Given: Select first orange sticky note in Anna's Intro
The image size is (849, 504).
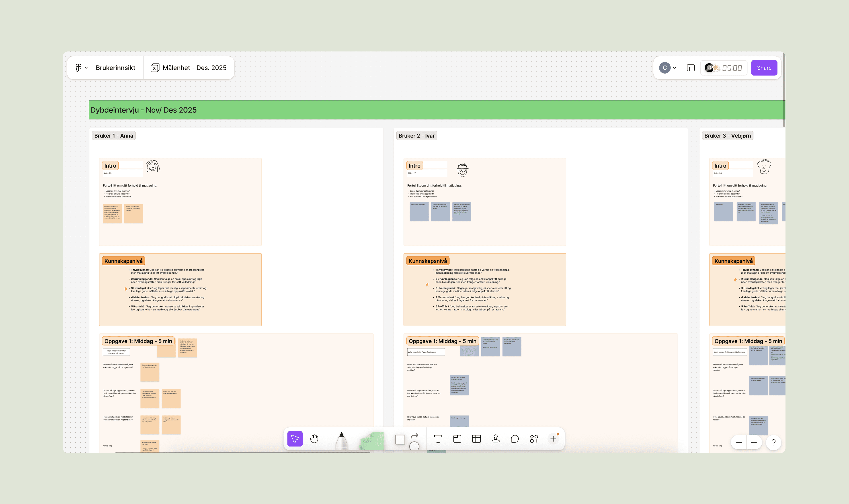Looking at the screenshot, I should [x=112, y=213].
